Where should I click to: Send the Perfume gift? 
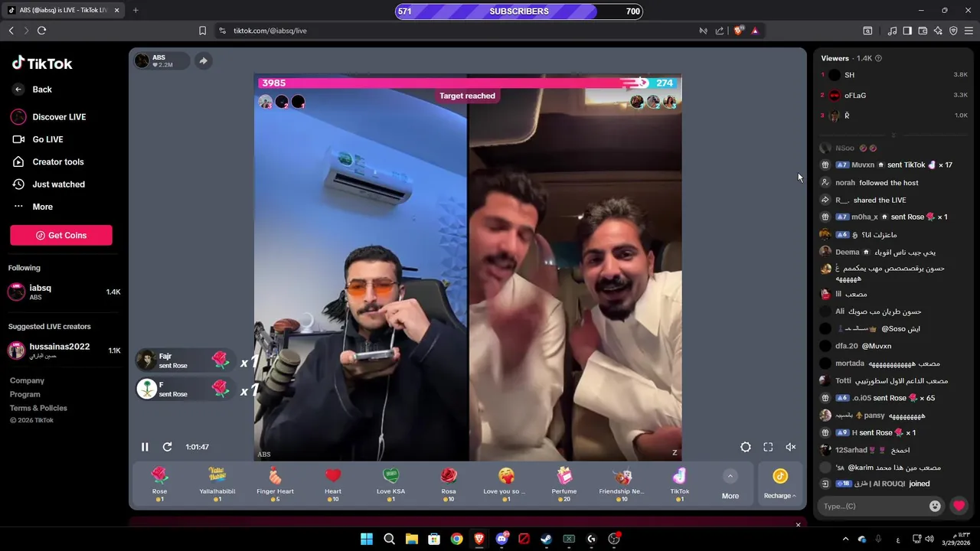[564, 484]
